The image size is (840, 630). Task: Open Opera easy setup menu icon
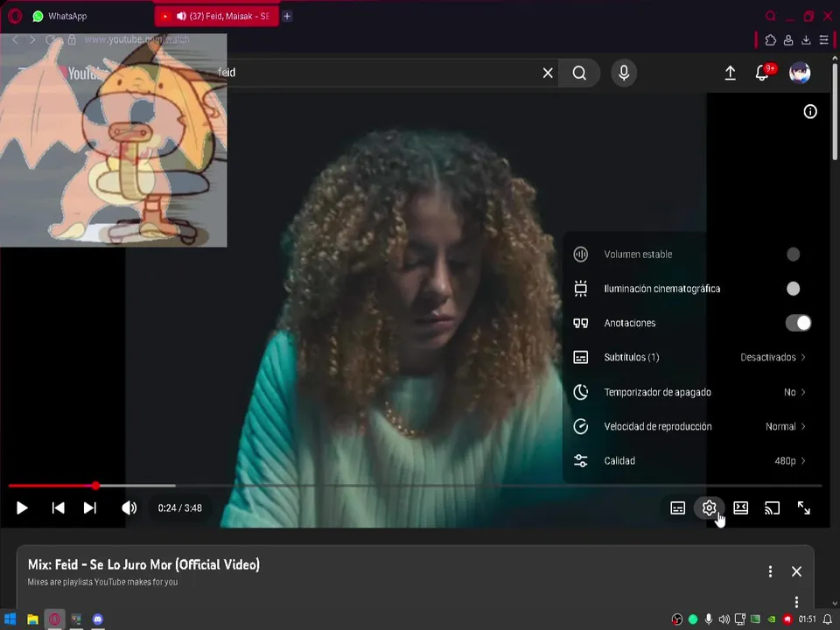coord(824,40)
